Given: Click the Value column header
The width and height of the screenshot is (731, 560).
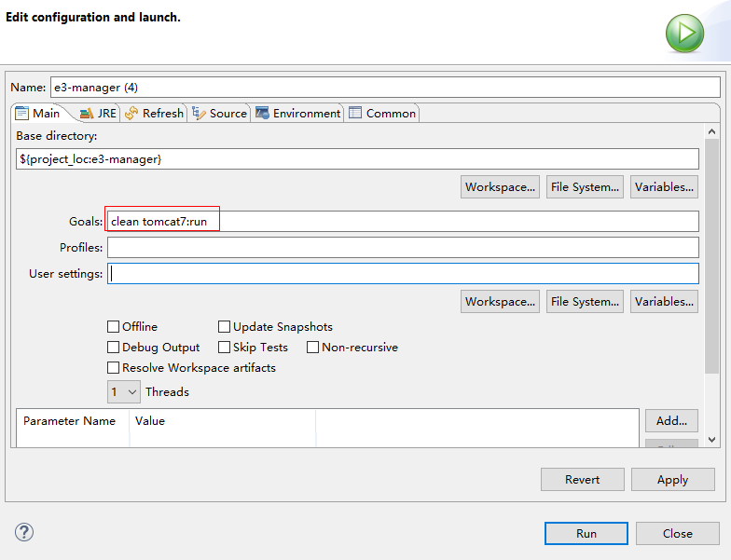Looking at the screenshot, I should coord(222,421).
